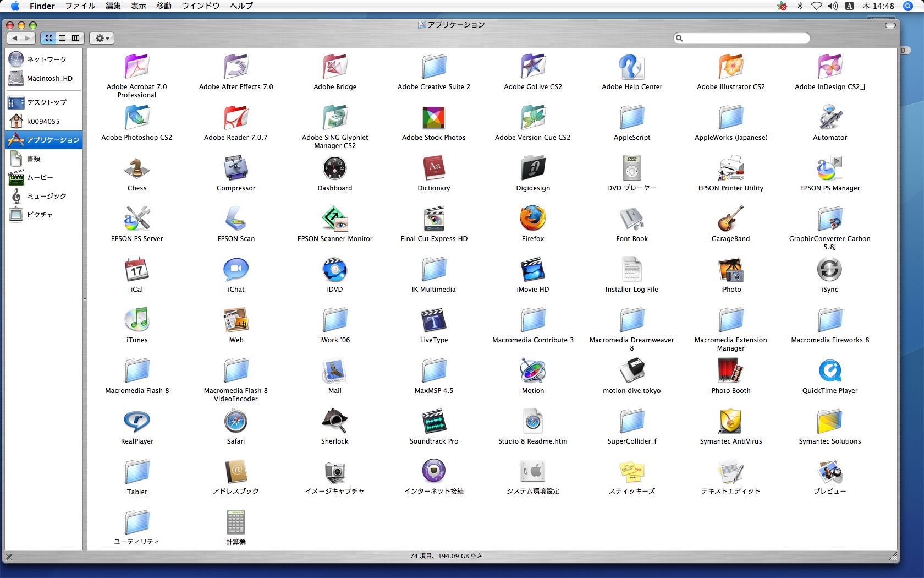Go forward with the right arrow button
This screenshot has height=578, width=924.
pos(28,38)
